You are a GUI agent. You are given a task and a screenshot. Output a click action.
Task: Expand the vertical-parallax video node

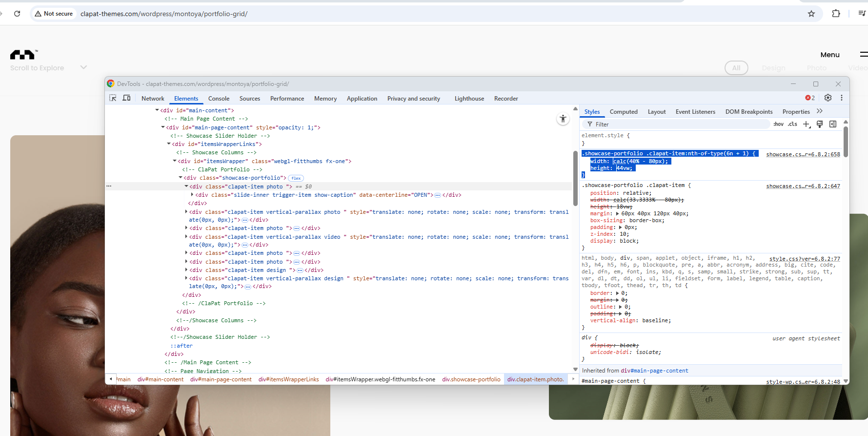click(x=186, y=237)
